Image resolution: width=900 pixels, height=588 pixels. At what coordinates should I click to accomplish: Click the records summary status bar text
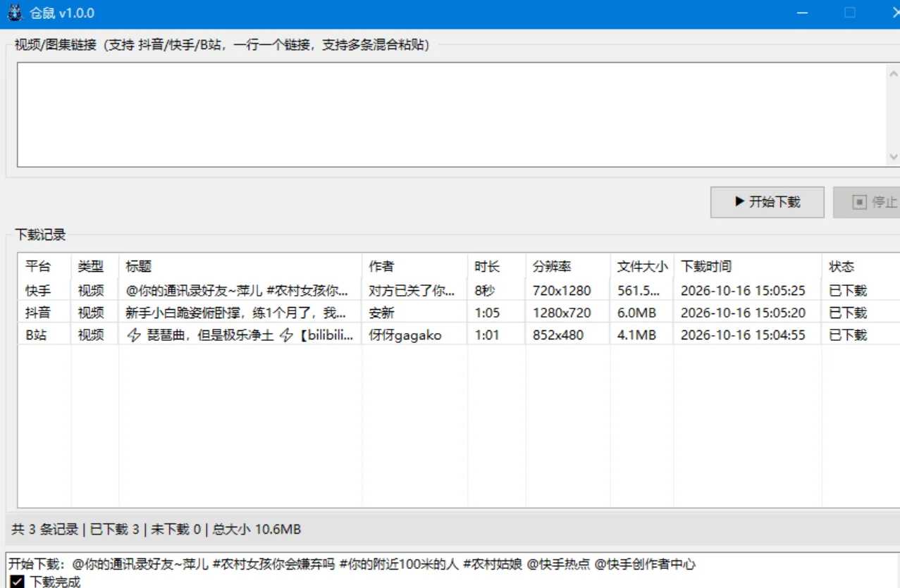coord(156,529)
